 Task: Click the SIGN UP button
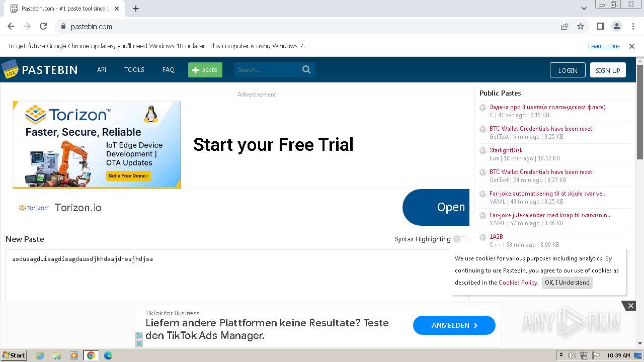608,70
